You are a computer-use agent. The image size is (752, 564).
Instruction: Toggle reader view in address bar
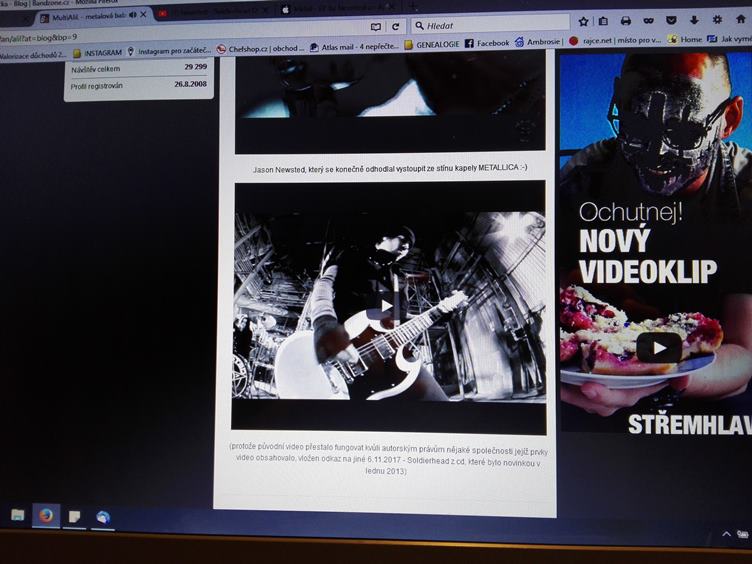point(376,27)
